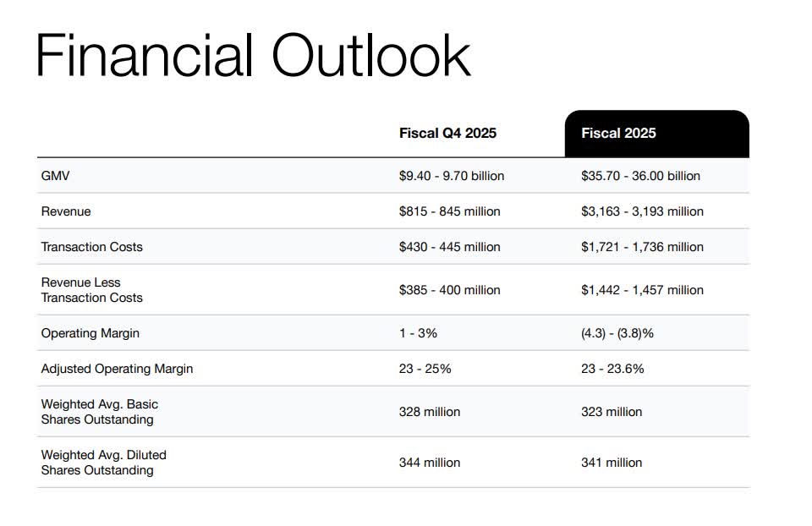This screenshot has width=812, height=526.
Task: Click the Financial Outlook title
Action: click(x=252, y=56)
